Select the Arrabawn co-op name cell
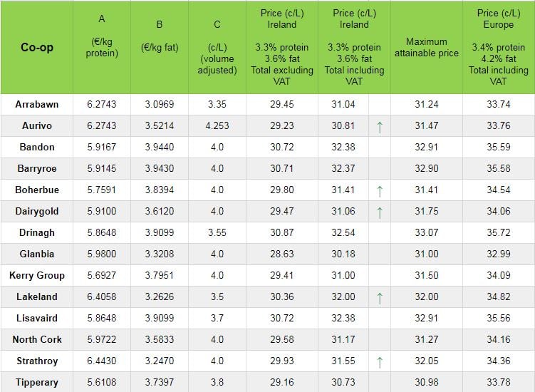The image size is (535, 392). click(x=36, y=105)
